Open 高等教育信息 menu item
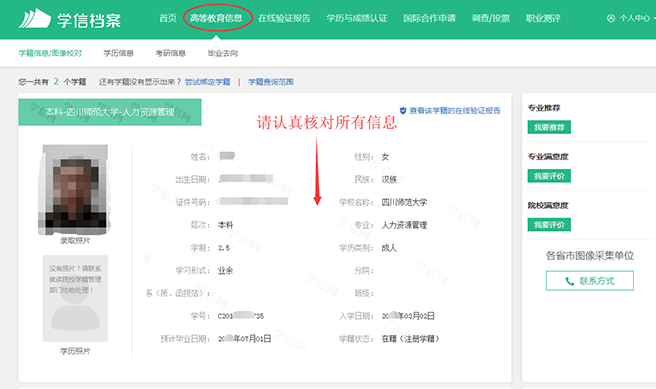The image size is (656, 389). coord(216,18)
